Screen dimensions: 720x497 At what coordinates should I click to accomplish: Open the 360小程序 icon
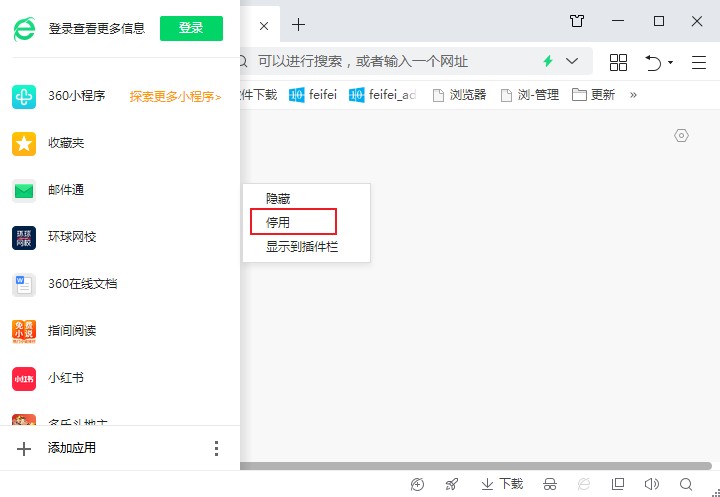[24, 96]
